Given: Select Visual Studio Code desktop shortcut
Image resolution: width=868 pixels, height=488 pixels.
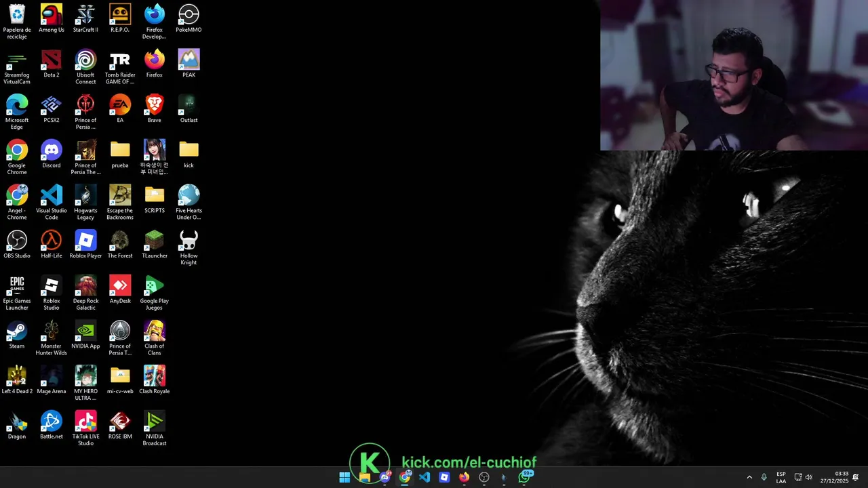Looking at the screenshot, I should tap(52, 203).
